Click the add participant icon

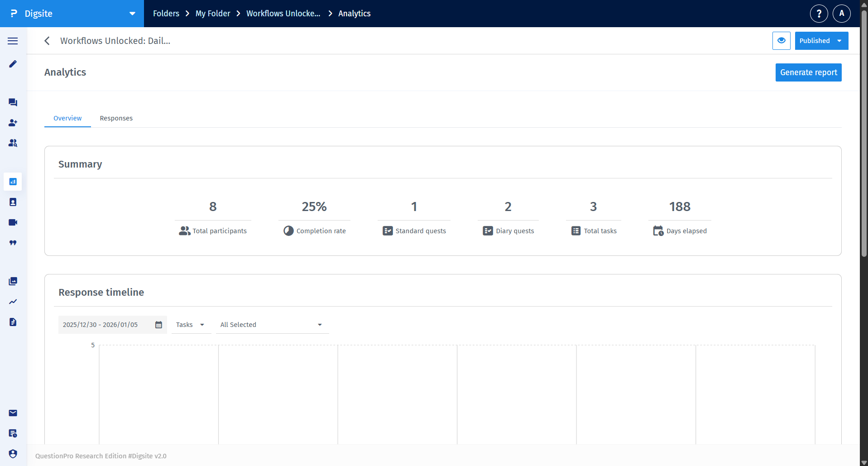(x=13, y=123)
